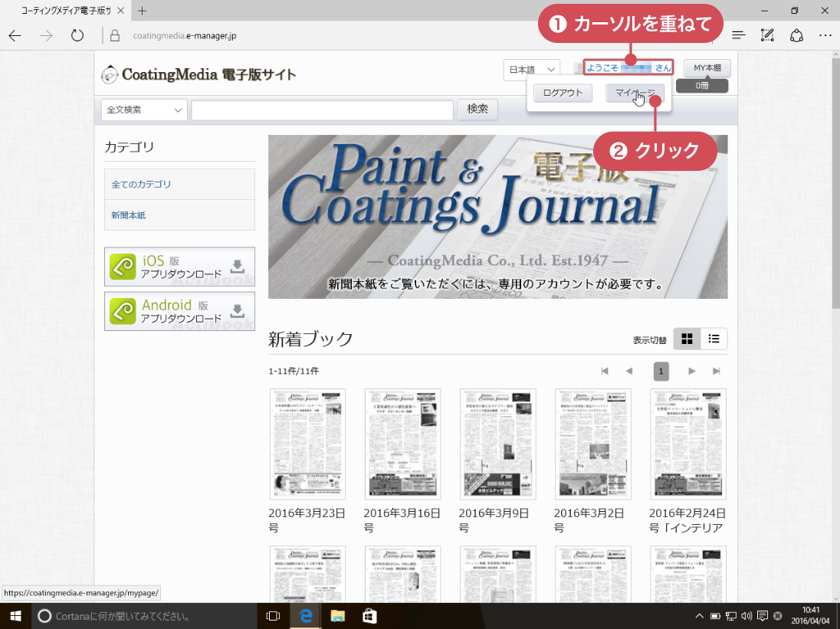Expand the 日本語 language dropdown

tap(533, 70)
